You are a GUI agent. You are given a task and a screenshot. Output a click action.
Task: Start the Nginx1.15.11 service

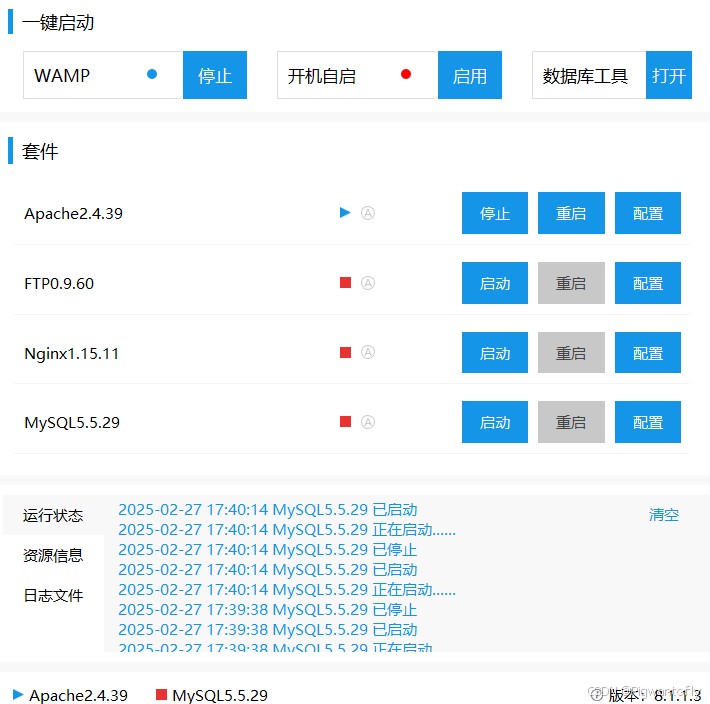tap(494, 352)
